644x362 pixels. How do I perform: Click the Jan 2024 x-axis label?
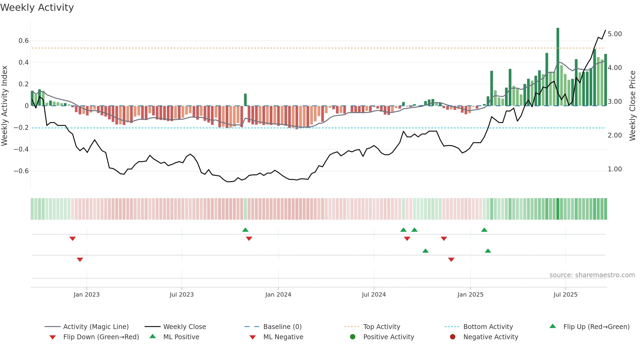coord(278,294)
